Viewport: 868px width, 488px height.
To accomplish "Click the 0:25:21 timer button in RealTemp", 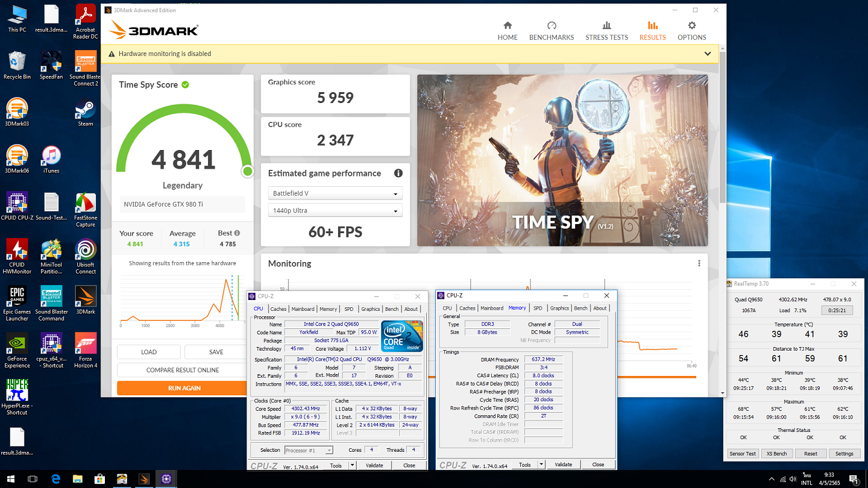I will [x=837, y=310].
